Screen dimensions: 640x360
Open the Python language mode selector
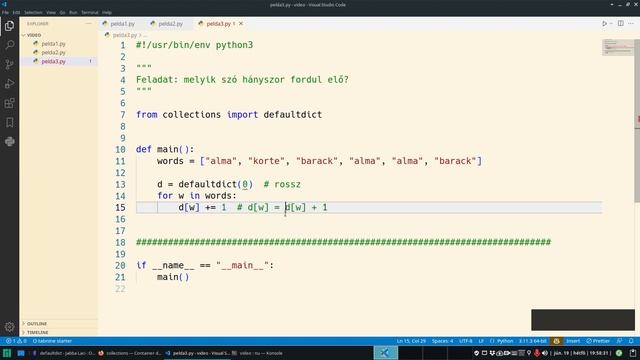(x=505, y=341)
